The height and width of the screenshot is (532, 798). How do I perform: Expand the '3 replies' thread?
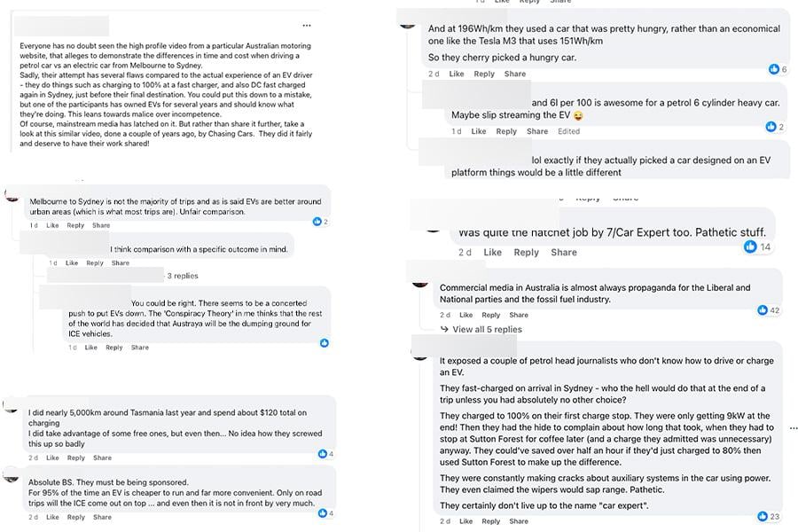[x=182, y=276]
